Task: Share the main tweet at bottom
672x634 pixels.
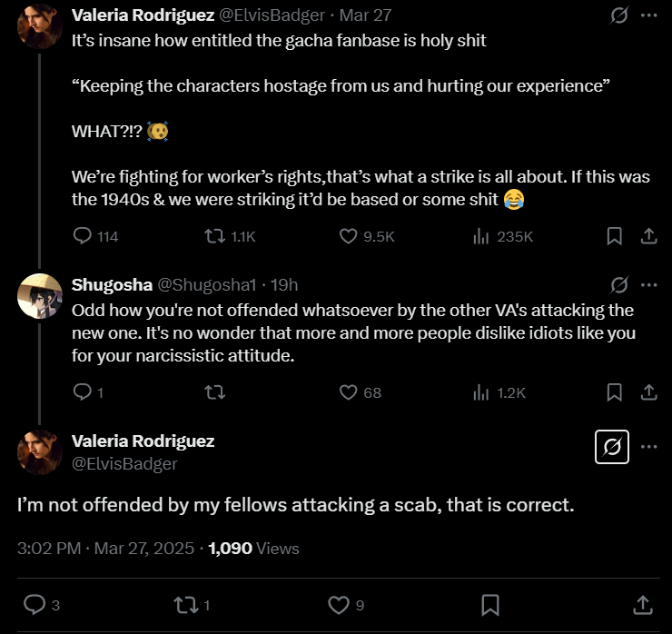Action: [x=643, y=605]
